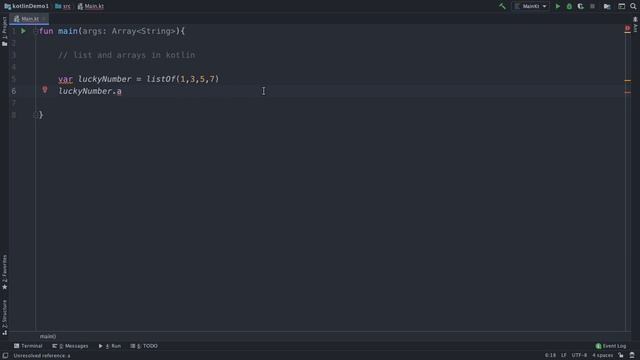Click the run gutter arrow beside main function

point(23,31)
